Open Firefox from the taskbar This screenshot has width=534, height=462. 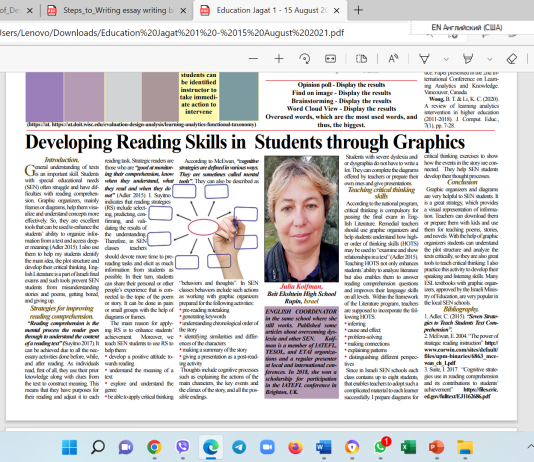click(295, 447)
